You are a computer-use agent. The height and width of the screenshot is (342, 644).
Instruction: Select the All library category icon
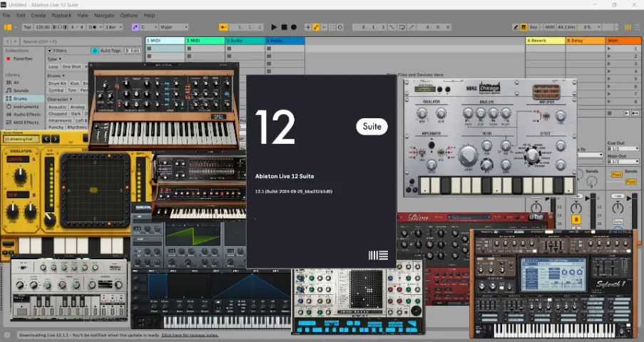9,83
